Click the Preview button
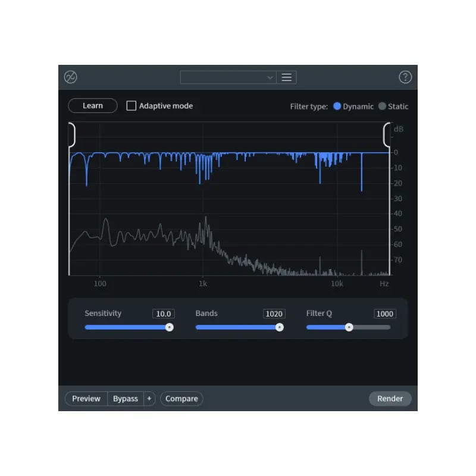 pos(86,399)
